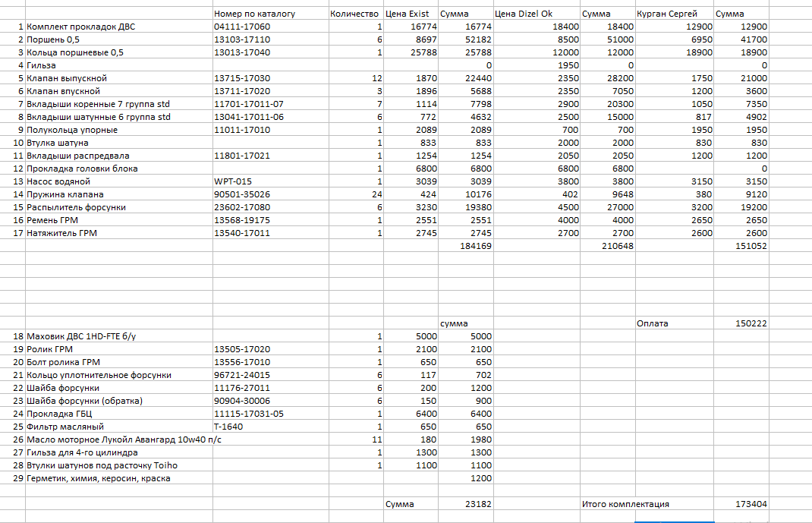Click catalog number 23602-17080

click(271, 207)
